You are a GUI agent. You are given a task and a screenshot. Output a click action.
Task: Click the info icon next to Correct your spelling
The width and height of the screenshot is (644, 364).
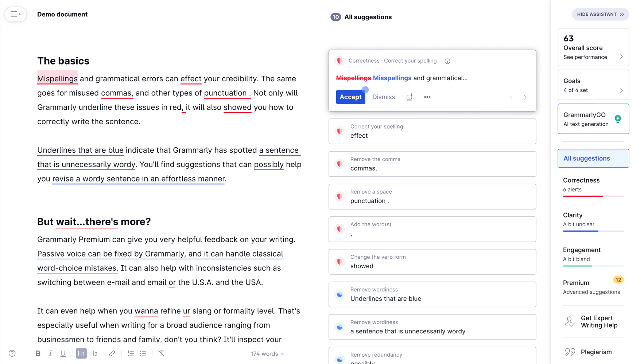tap(447, 61)
